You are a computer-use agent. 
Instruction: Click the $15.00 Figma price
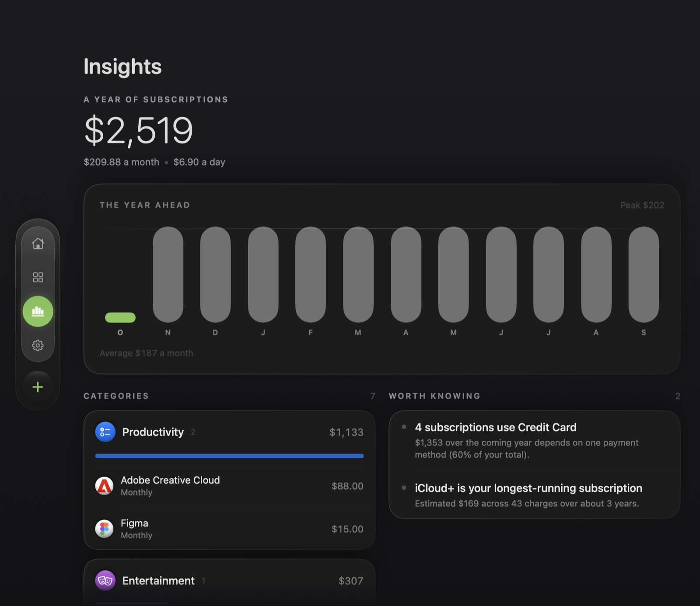pyautogui.click(x=347, y=529)
